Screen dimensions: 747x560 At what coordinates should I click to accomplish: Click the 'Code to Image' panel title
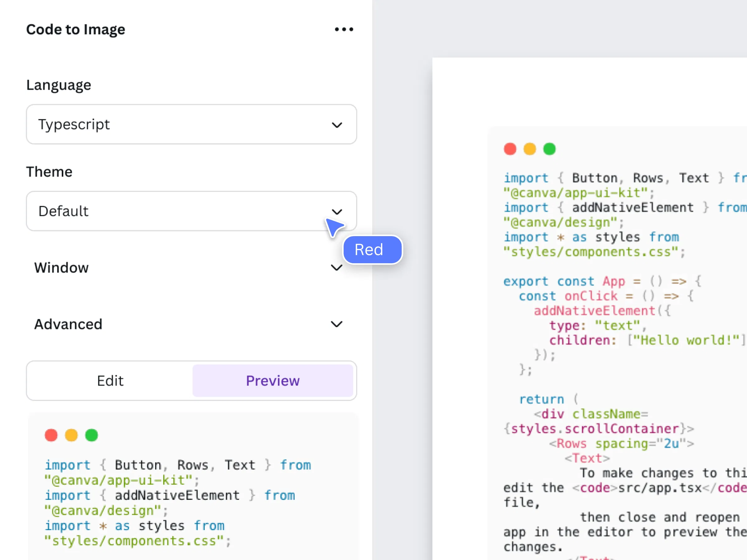[x=76, y=29]
